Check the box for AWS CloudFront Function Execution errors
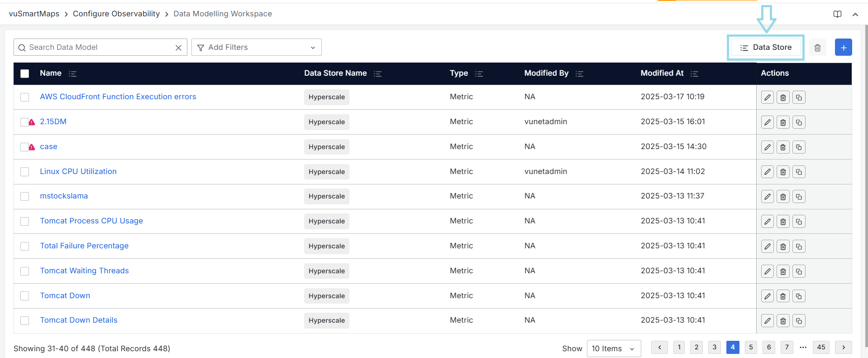Viewport: 868px width, 358px height. 25,97
